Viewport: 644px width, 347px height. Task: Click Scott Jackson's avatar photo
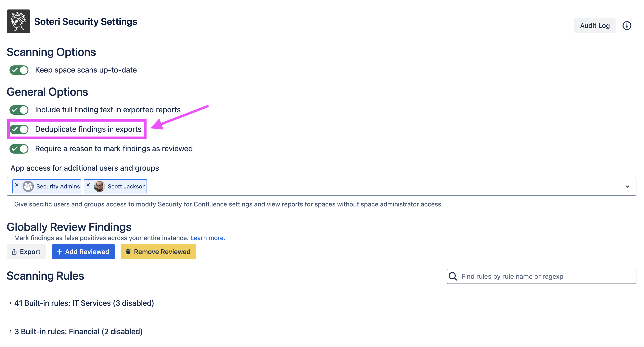[99, 186]
